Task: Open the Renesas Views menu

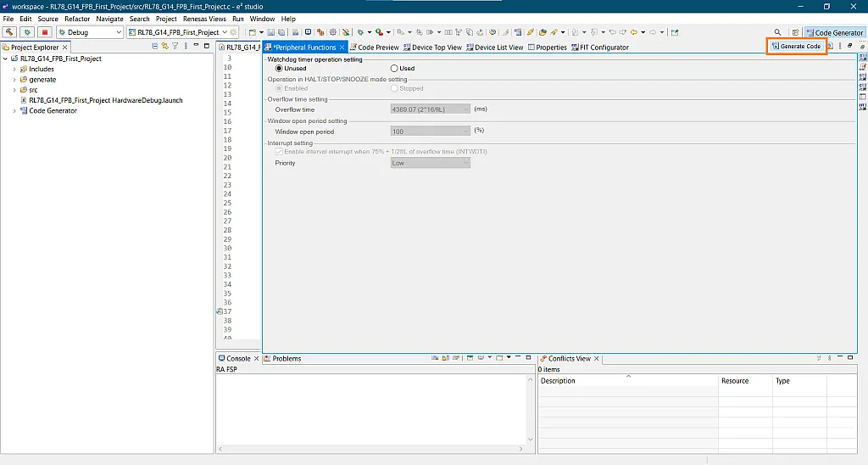Action: (204, 19)
